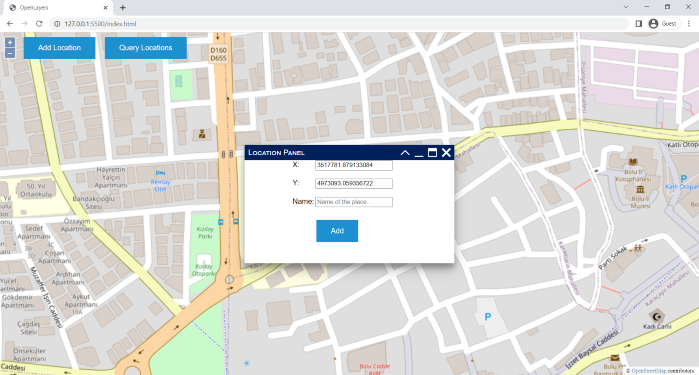Zoom out the map with minus button
699x375 pixels.
[10, 54]
